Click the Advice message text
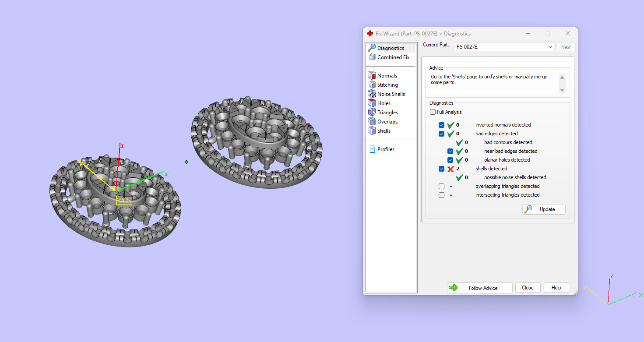644x342 pixels. coord(489,80)
